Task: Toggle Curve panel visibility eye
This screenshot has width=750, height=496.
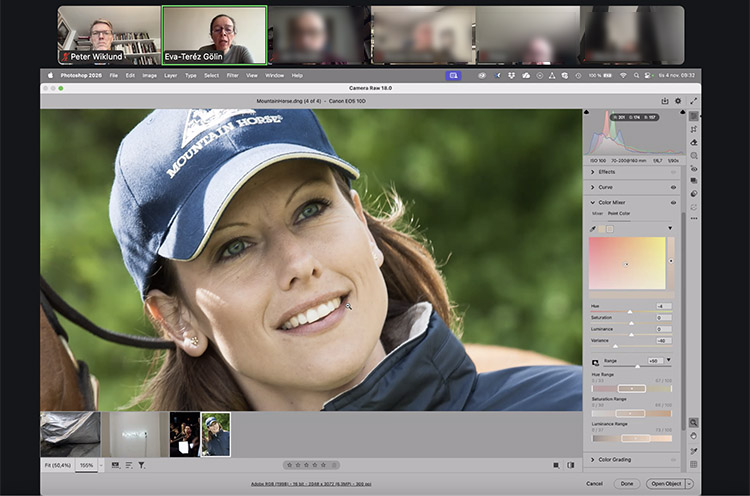Action: pos(673,187)
